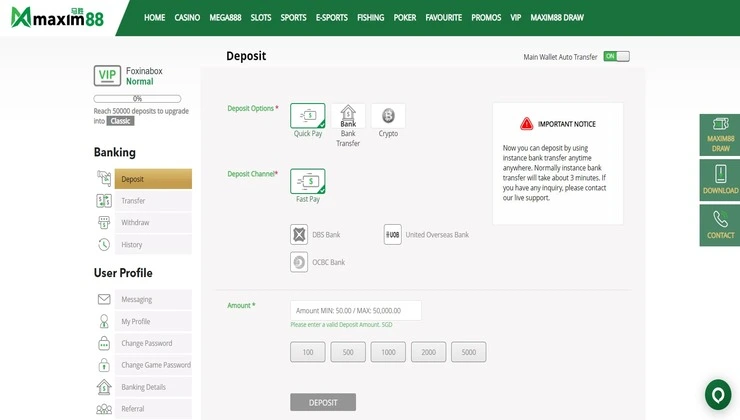Pick the Fast Pay deposit channel icon
Image resolution: width=740 pixels, height=420 pixels.
pyautogui.click(x=308, y=181)
